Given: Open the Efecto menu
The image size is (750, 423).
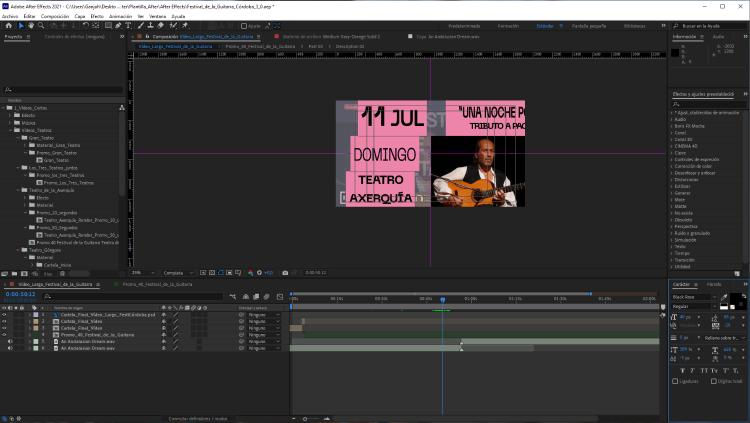Looking at the screenshot, I should (97, 16).
